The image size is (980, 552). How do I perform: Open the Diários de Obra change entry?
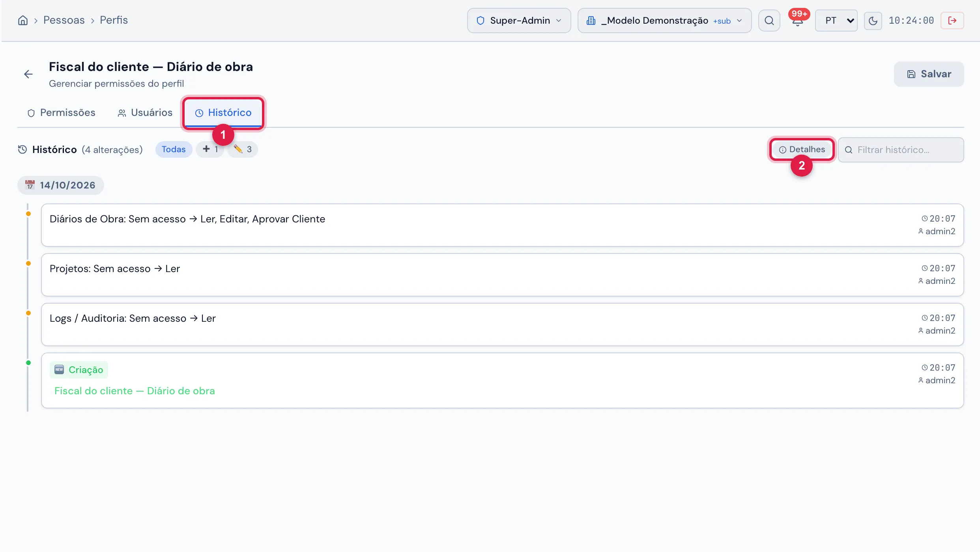coord(502,225)
